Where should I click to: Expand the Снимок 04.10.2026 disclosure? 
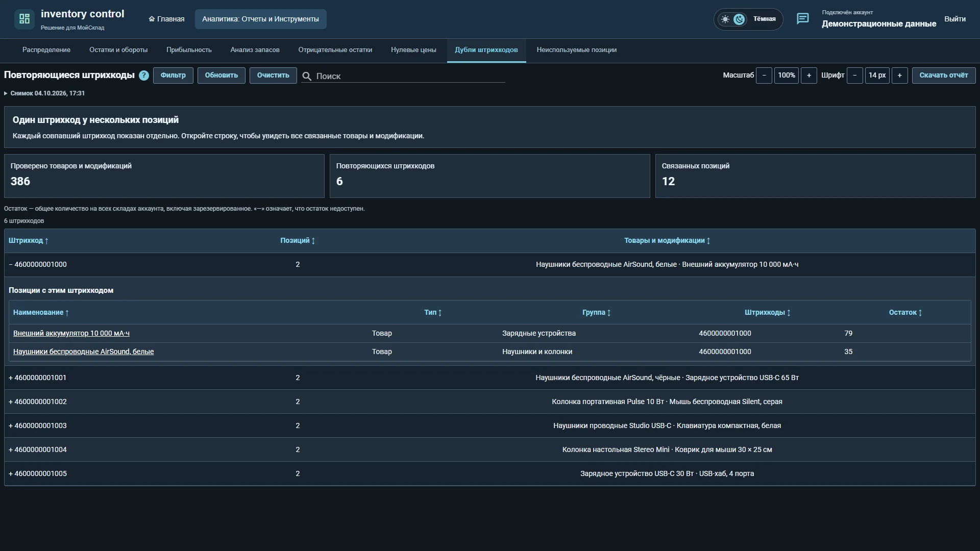click(44, 93)
